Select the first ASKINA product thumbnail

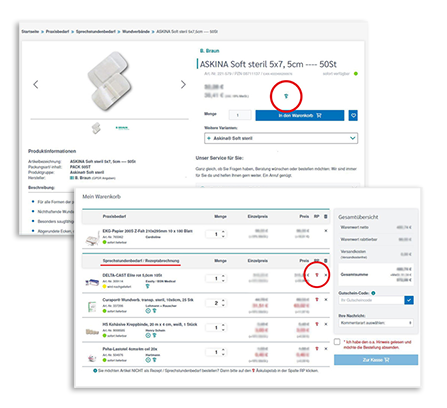coord(96,128)
